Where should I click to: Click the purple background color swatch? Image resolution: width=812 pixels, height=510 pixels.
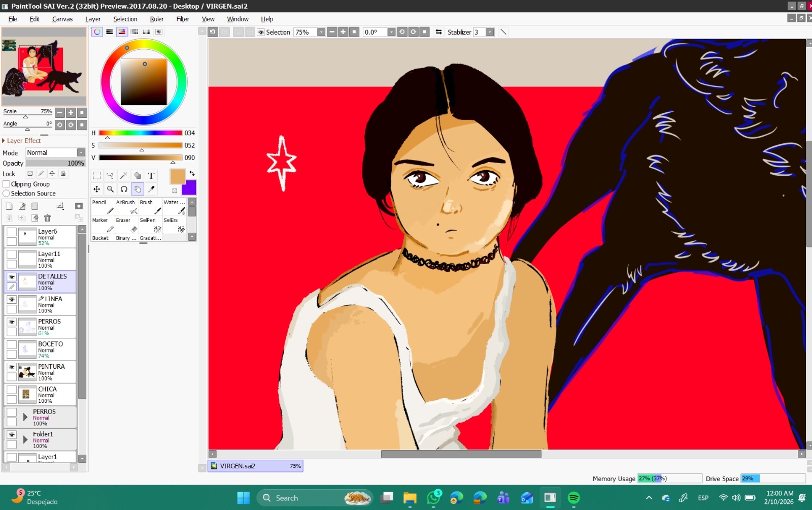pyautogui.click(x=189, y=188)
